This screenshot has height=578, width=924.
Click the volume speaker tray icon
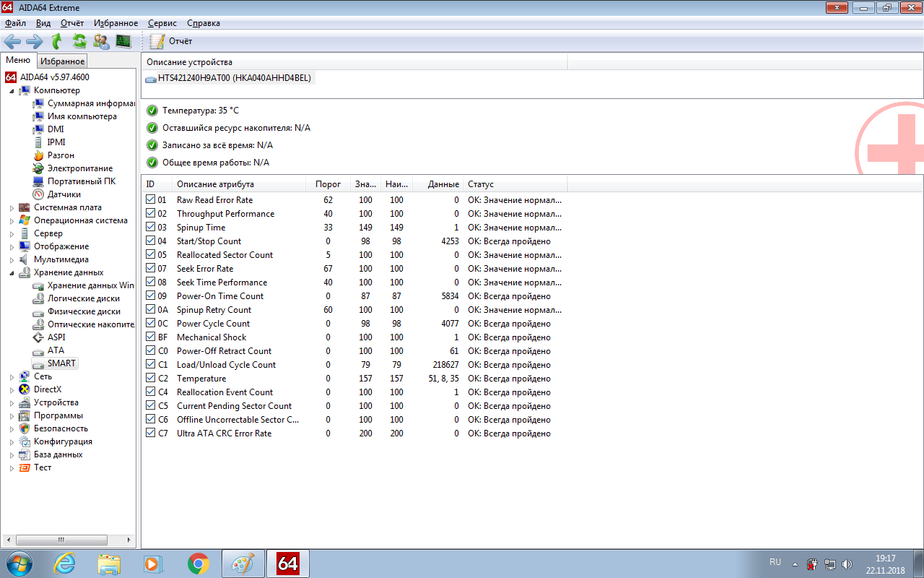coord(847,564)
